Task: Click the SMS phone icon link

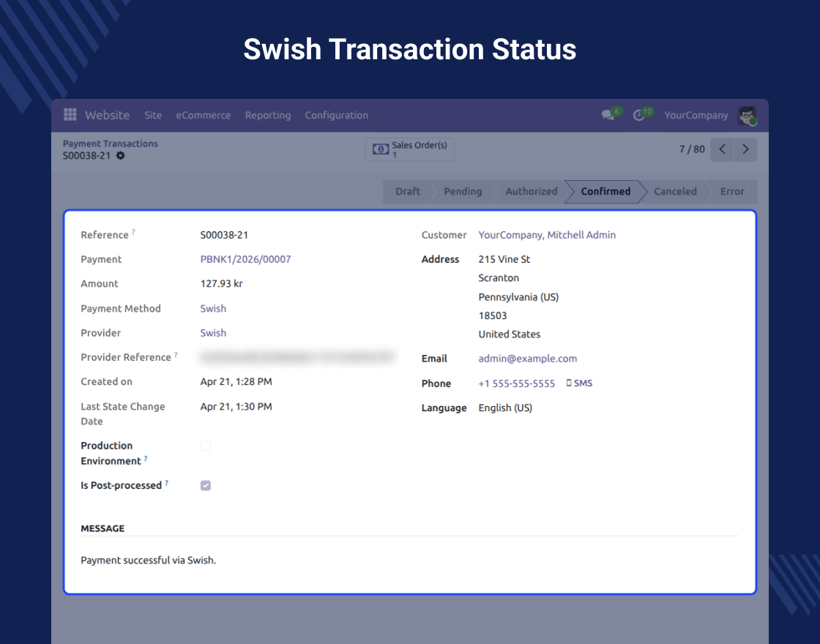Action: (579, 383)
